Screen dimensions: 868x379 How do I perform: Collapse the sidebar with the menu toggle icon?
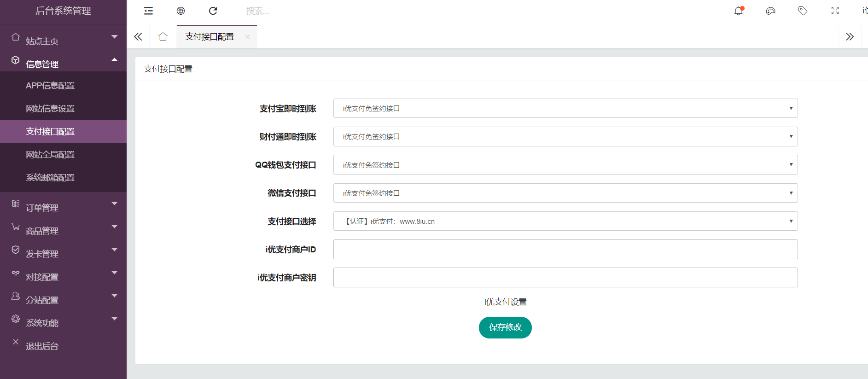tap(148, 11)
